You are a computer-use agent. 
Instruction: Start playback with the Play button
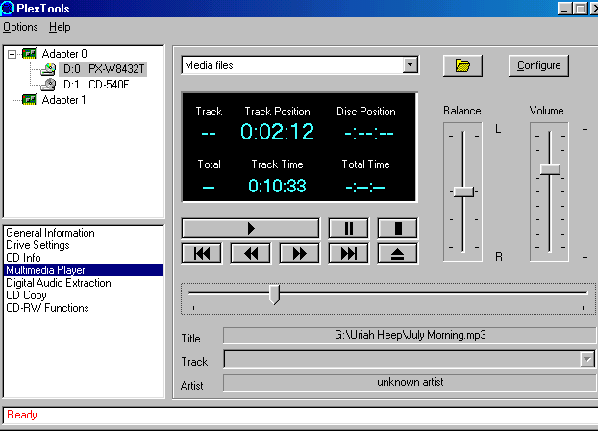tap(250, 228)
